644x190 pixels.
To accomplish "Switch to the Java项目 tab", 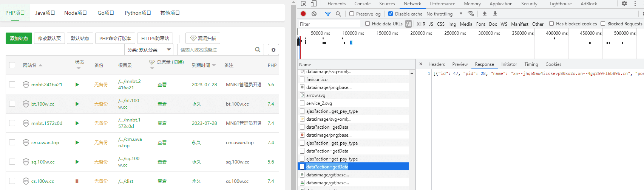I will click(x=45, y=13).
